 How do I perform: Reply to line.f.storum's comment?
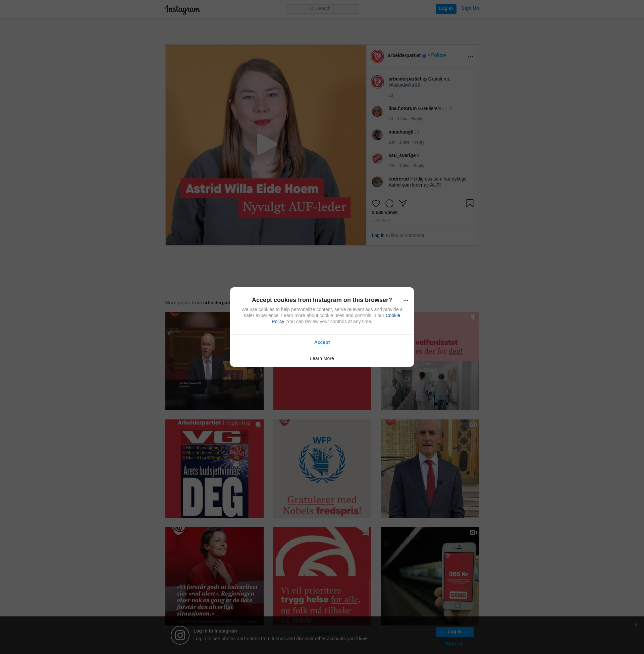point(416,119)
